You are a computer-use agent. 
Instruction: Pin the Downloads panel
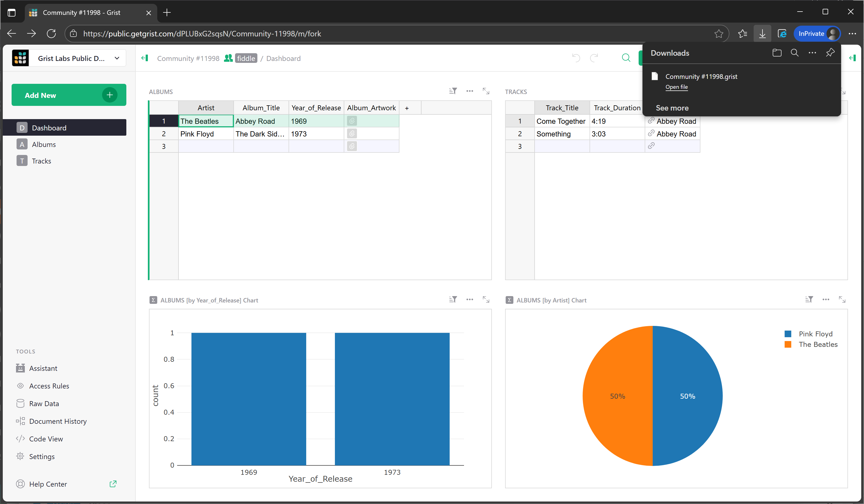[830, 53]
